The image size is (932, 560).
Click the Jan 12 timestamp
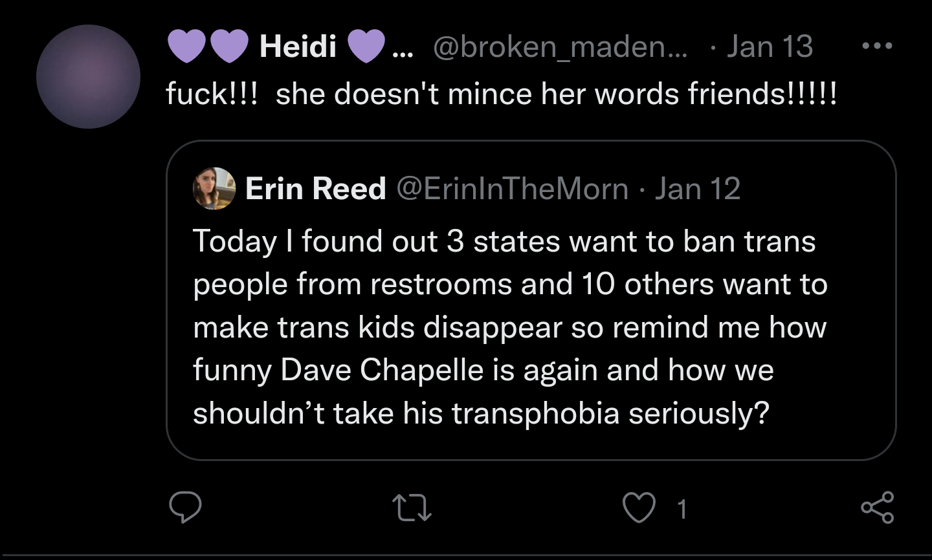(x=698, y=189)
